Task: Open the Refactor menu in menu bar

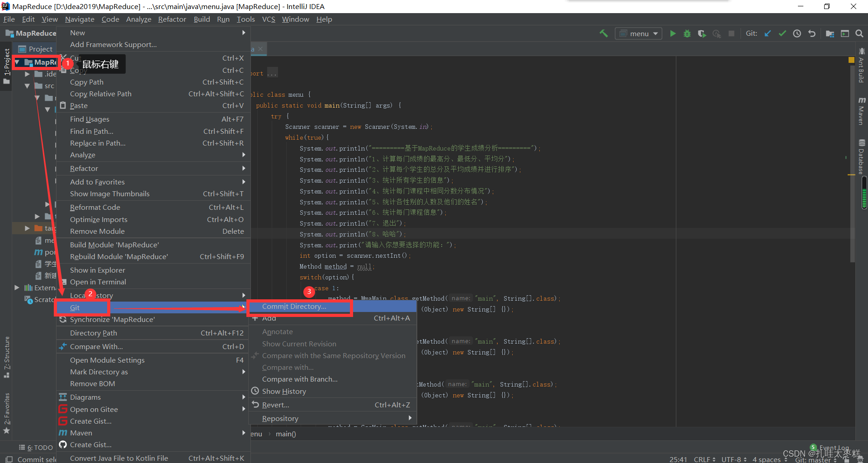Action: click(172, 19)
